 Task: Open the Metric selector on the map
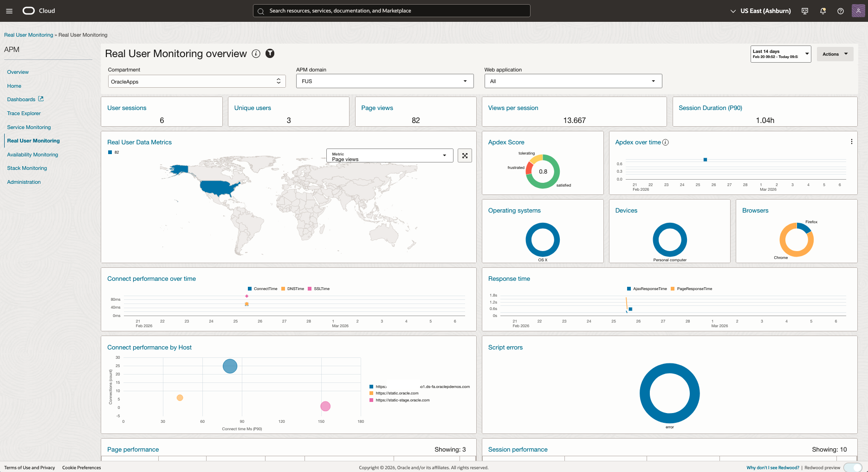point(444,155)
